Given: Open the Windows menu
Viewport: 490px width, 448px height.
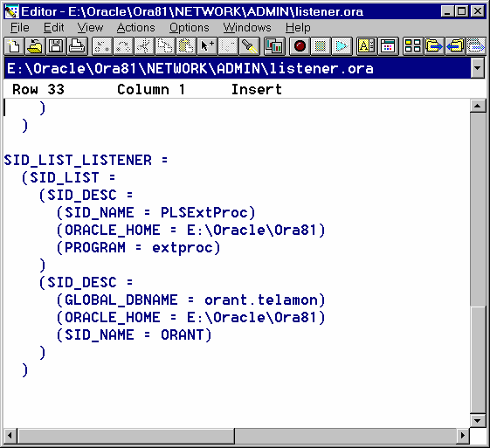Looking at the screenshot, I should (247, 27).
